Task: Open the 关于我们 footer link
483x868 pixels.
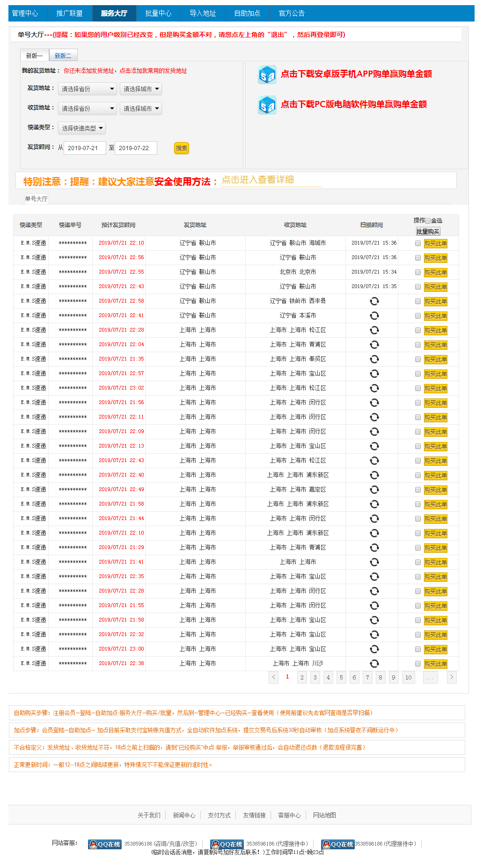Action: tap(149, 815)
